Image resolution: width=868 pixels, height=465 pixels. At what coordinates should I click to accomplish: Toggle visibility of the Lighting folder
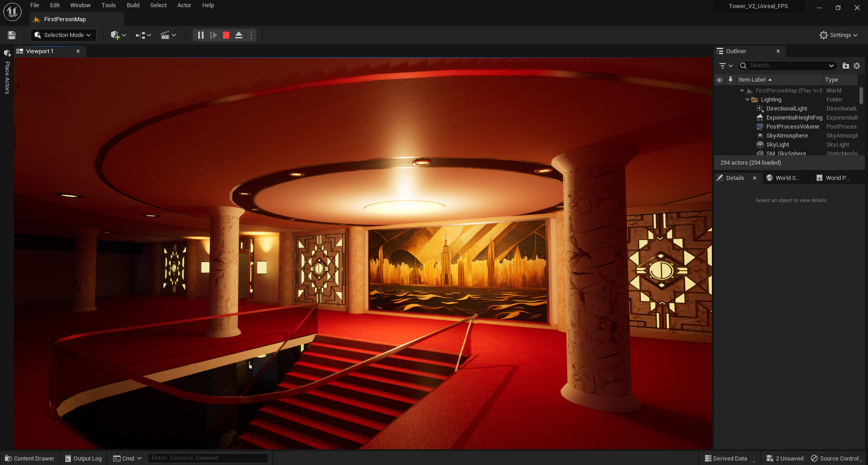[719, 99]
